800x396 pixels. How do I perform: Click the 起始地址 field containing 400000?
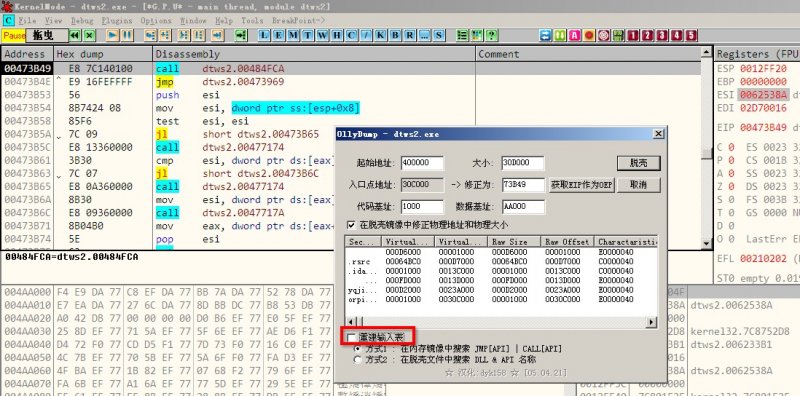click(x=422, y=163)
